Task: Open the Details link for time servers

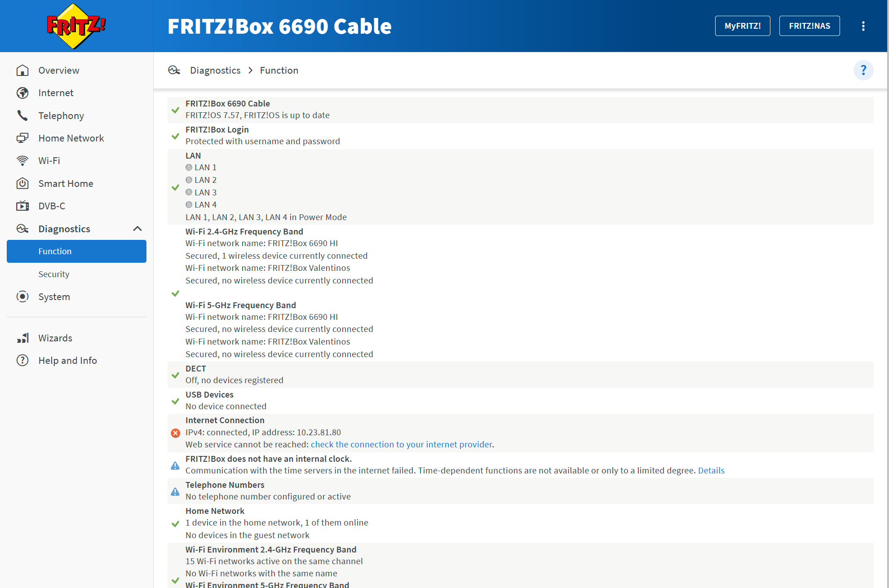Action: click(x=711, y=470)
